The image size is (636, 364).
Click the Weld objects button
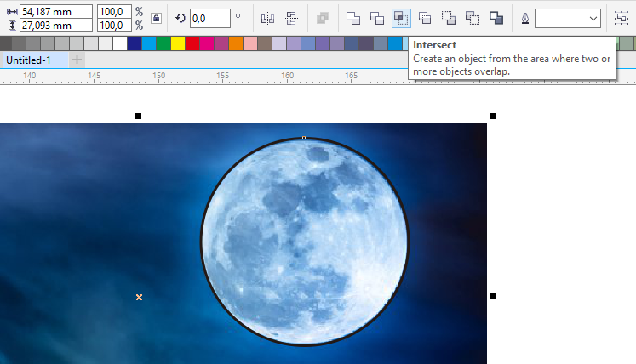coord(353,18)
